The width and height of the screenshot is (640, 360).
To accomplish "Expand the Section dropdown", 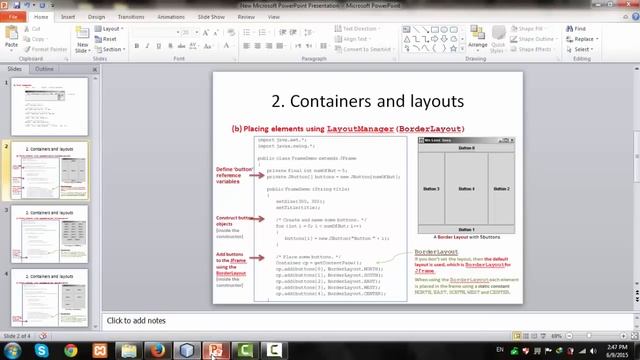I will tap(110, 49).
